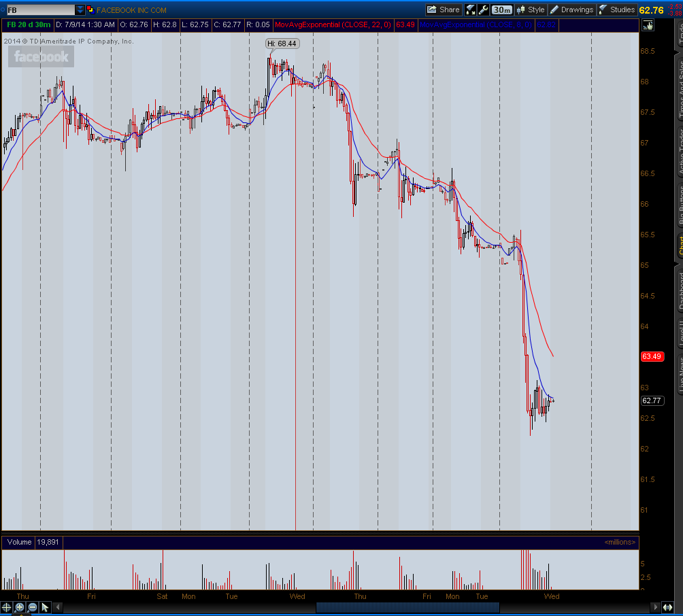The image size is (683, 616).
Task: Open the Dashboard side tab
Action: click(x=680, y=291)
